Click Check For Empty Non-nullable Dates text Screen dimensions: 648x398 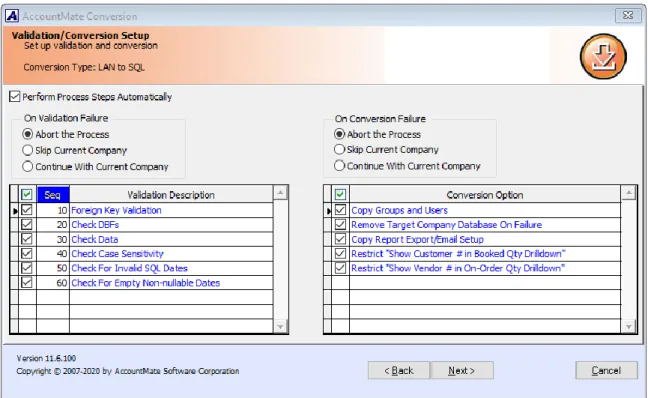[145, 283]
